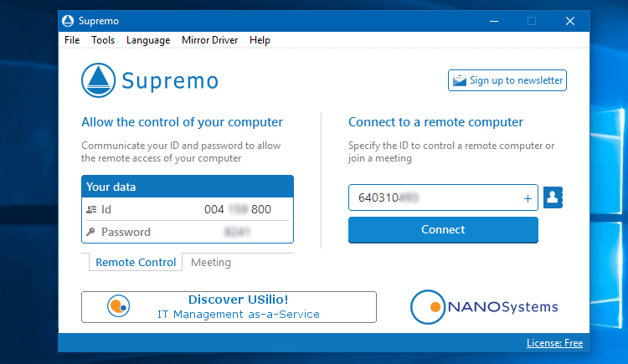Open the address book contact icon
The image size is (628, 364).
point(553,197)
